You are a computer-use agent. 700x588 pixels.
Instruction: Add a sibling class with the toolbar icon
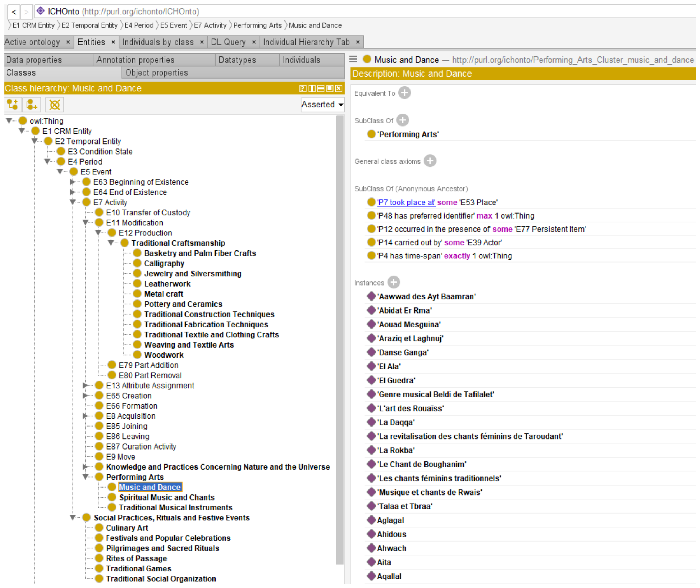(x=32, y=105)
